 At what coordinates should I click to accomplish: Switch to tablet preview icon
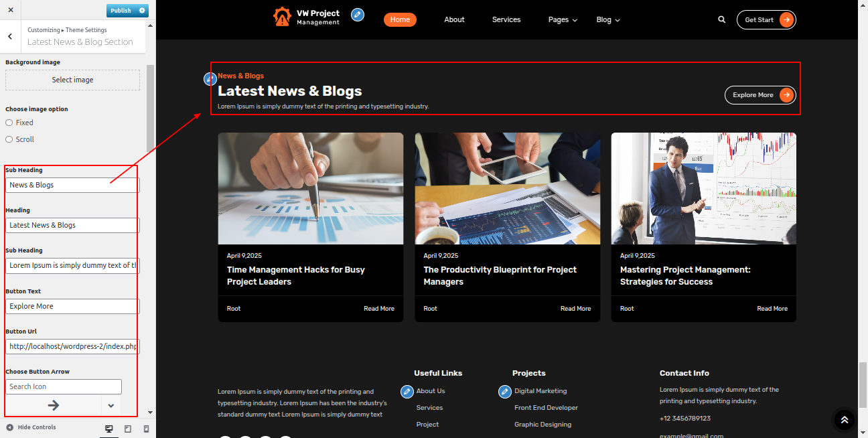(x=128, y=429)
